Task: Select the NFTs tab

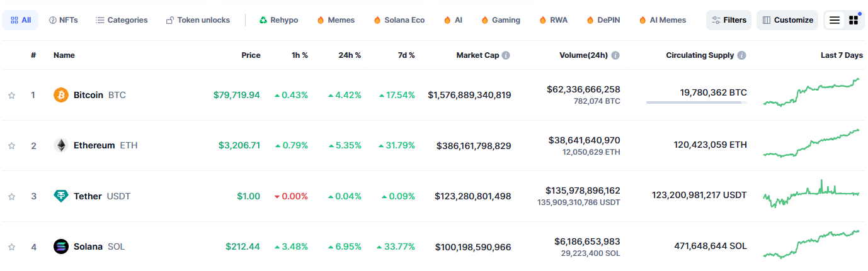Action: [64, 20]
